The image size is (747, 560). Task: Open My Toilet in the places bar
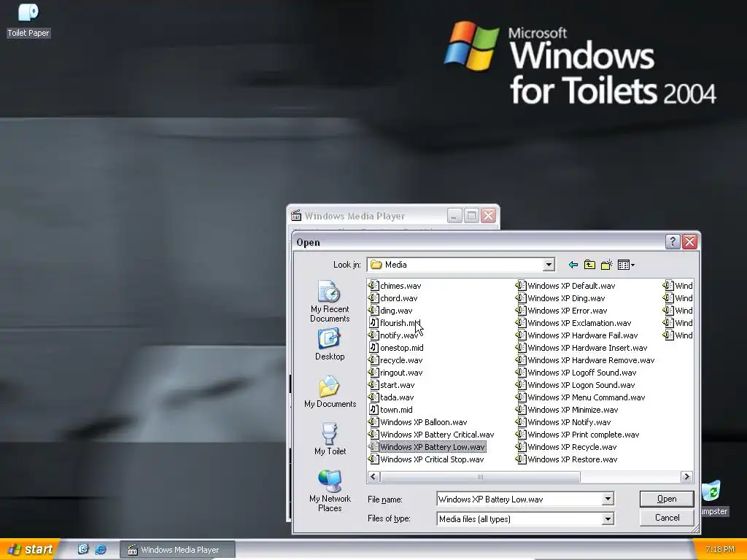[x=330, y=438]
